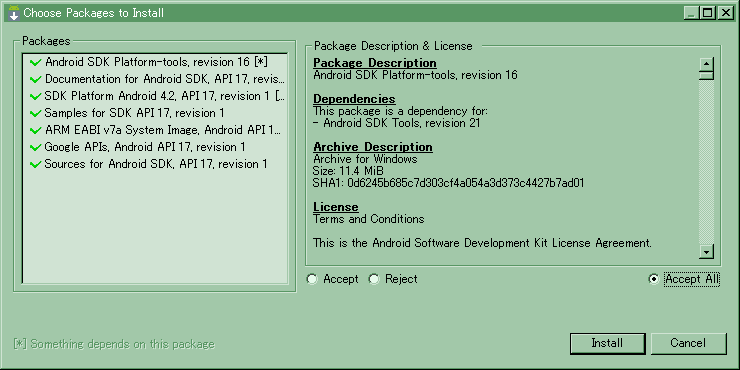Click the license panel scroll down arrow
This screenshot has width=740, height=370.
point(706,252)
